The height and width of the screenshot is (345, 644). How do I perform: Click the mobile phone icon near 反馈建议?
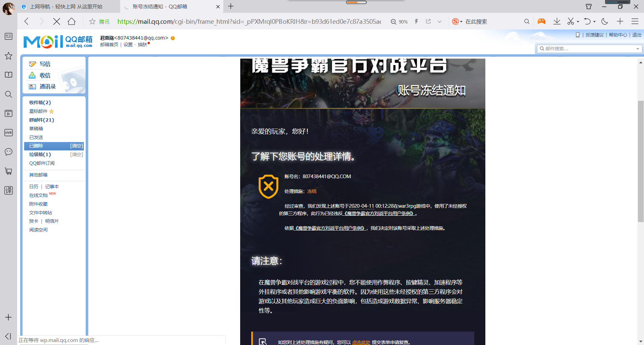coord(578,35)
